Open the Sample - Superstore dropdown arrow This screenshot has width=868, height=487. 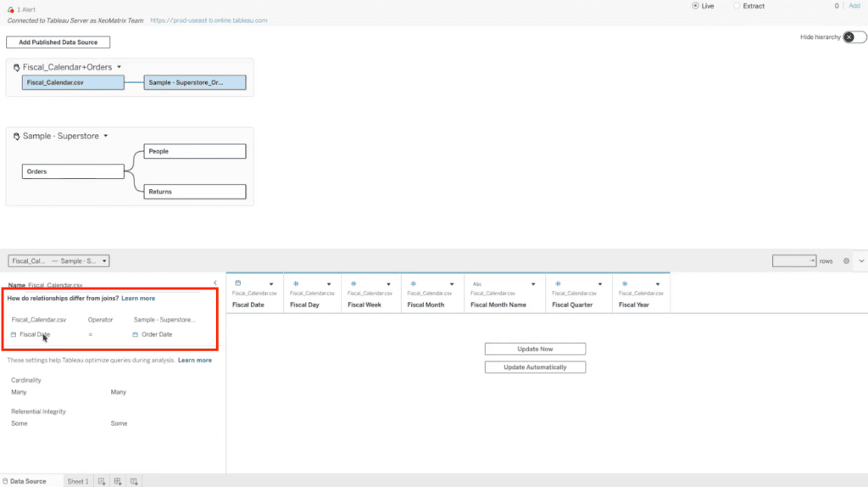point(106,136)
